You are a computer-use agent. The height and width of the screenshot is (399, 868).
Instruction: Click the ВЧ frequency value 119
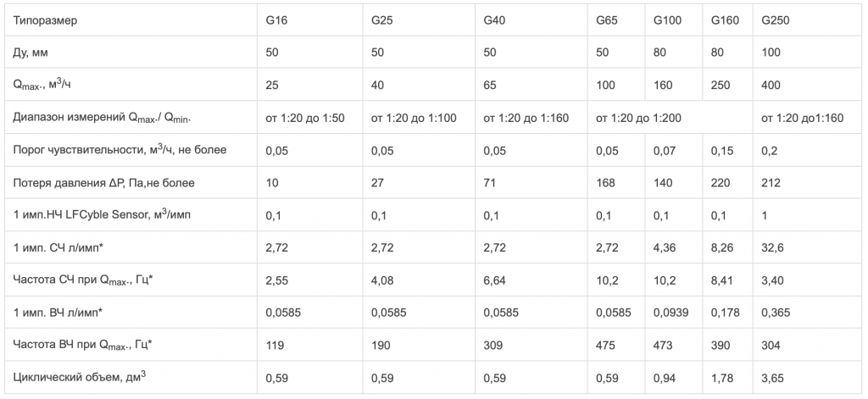pyautogui.click(x=274, y=345)
